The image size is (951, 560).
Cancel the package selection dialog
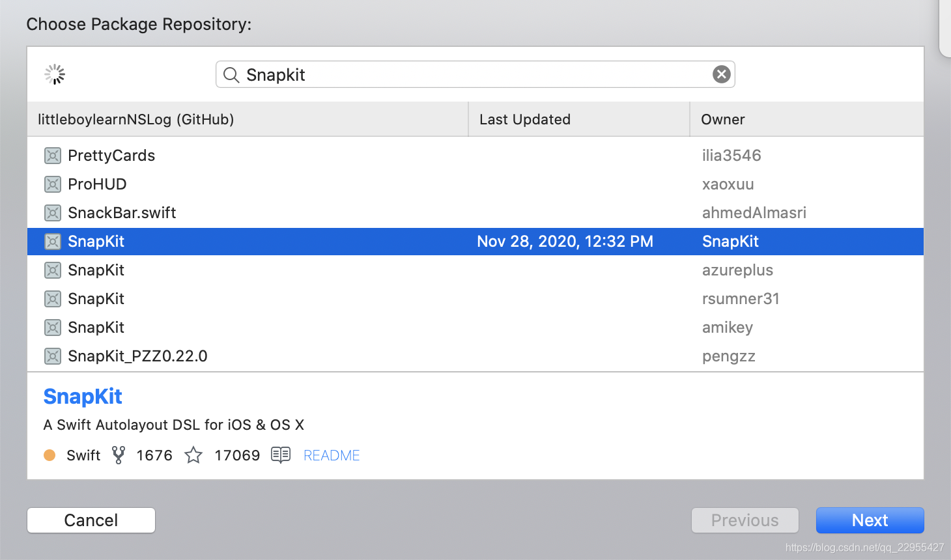point(91,520)
